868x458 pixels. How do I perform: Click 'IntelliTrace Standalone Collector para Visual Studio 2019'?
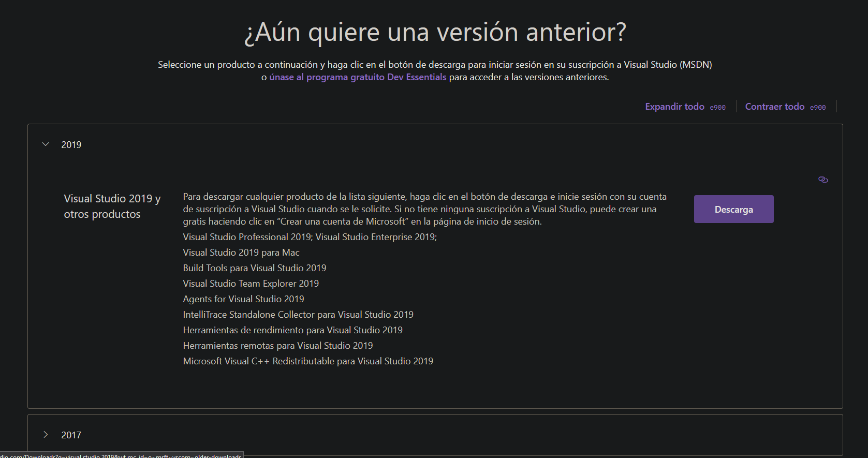[x=298, y=315]
